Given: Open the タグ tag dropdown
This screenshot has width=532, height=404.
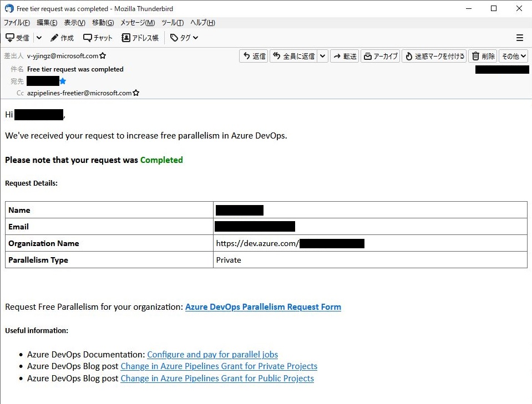Looking at the screenshot, I should (x=184, y=38).
